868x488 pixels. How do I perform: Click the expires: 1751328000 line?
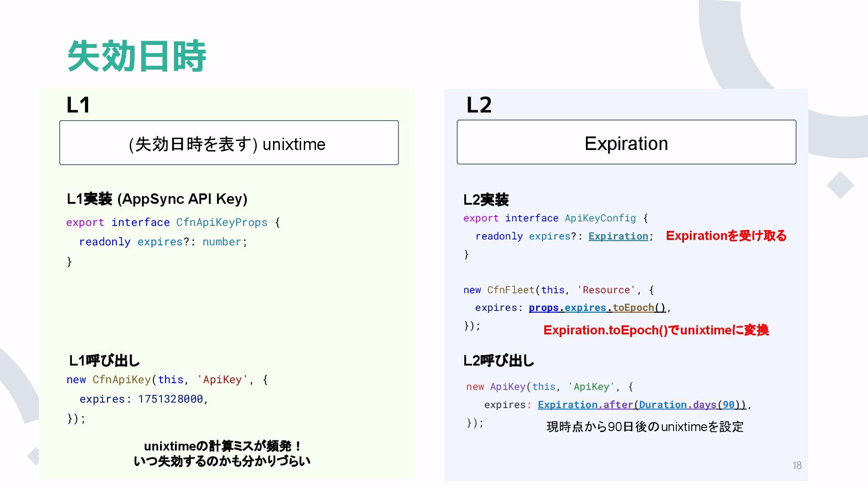pyautogui.click(x=144, y=399)
